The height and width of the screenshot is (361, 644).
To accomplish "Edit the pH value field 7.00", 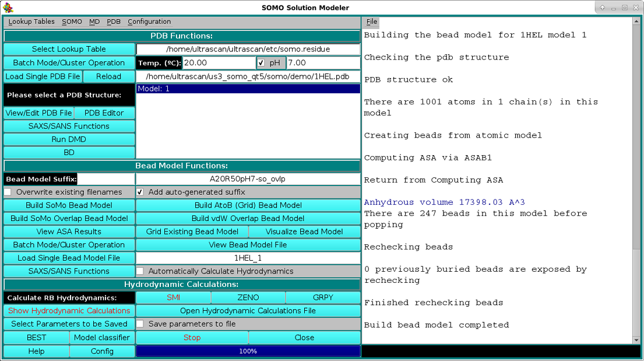I will click(323, 63).
